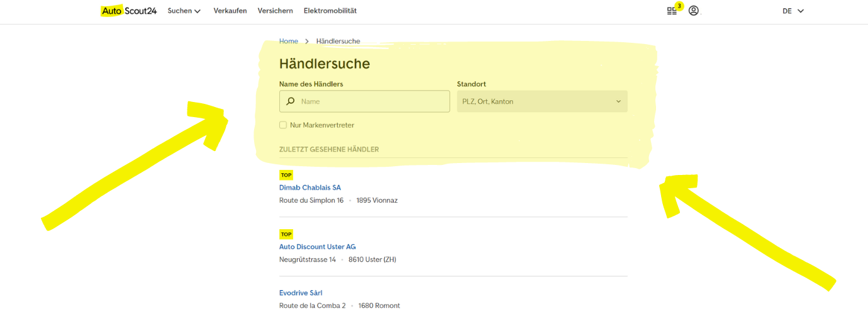
Task: Click the Händlersuche page heading
Action: point(325,64)
